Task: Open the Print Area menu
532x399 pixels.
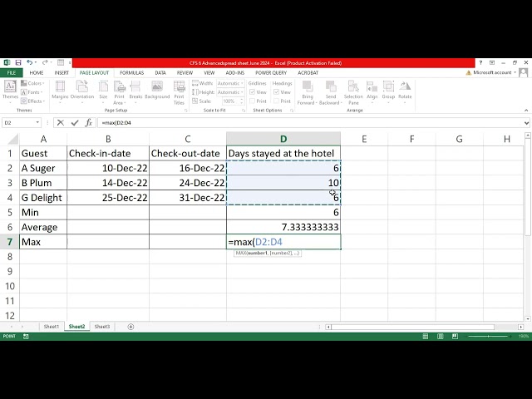Action: pyautogui.click(x=119, y=92)
